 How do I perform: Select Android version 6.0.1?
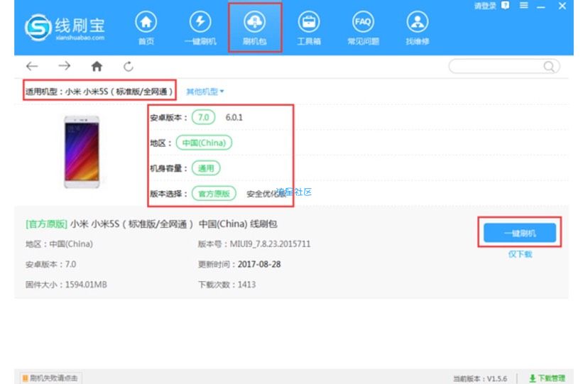click(234, 118)
